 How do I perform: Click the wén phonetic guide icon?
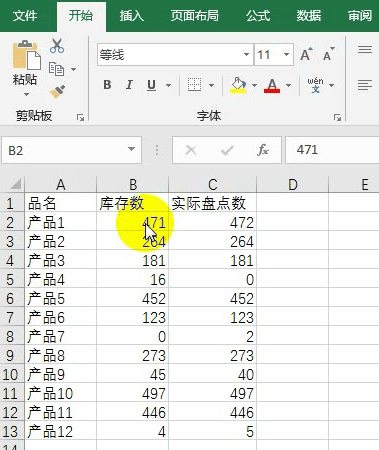pos(315,85)
